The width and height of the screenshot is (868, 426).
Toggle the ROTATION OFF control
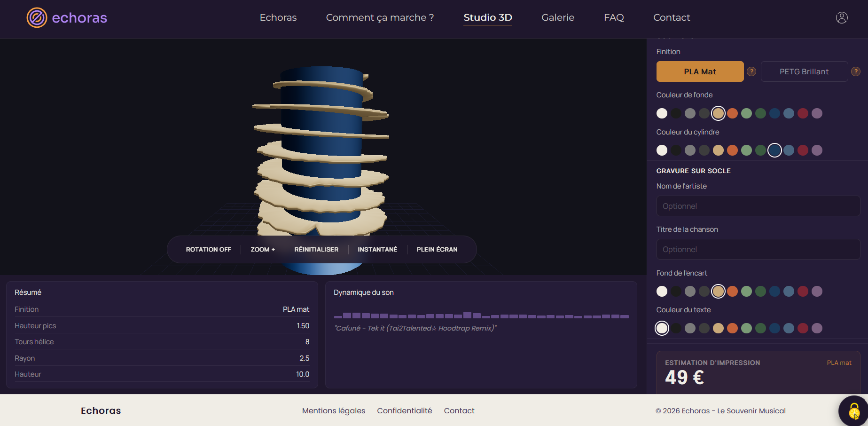click(208, 250)
